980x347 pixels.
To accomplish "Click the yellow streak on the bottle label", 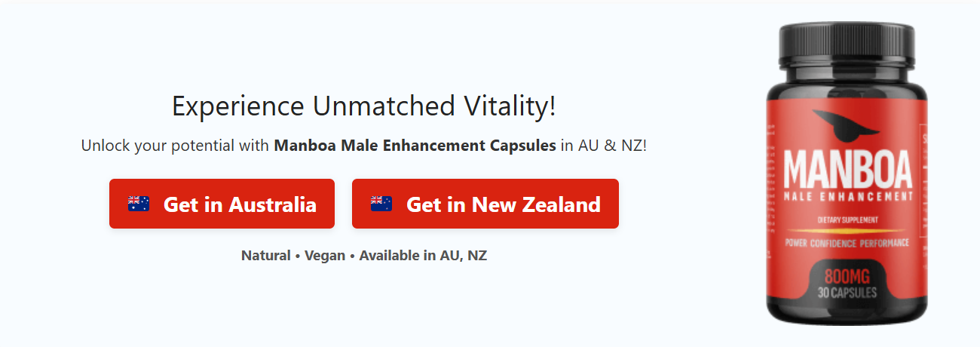I will (847, 230).
